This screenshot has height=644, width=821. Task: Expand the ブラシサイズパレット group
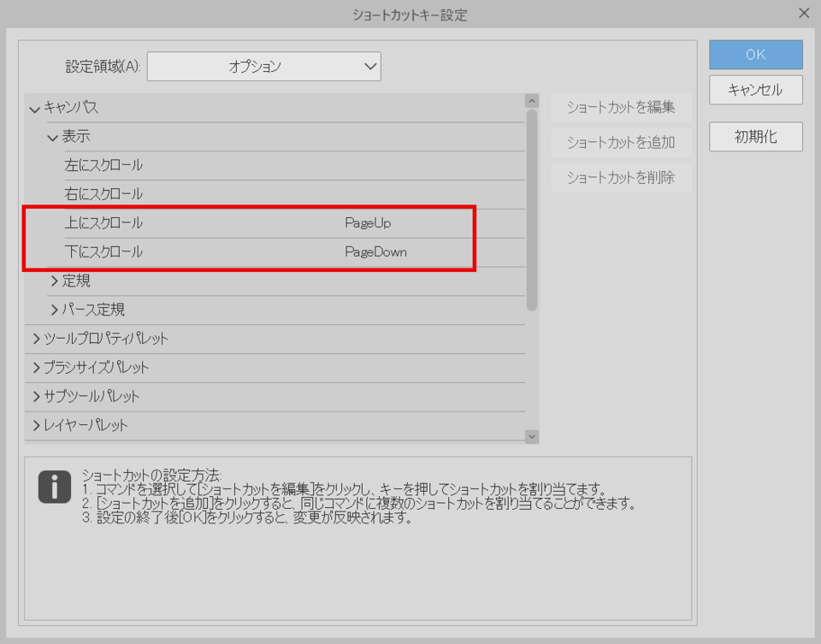[x=36, y=368]
